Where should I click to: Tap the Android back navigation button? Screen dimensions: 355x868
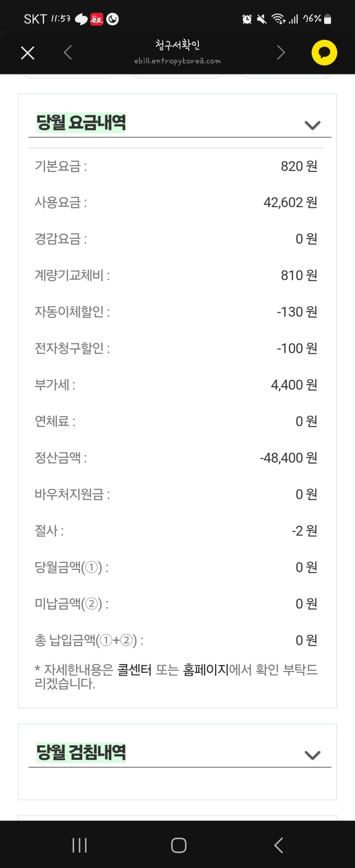pyautogui.click(x=278, y=845)
